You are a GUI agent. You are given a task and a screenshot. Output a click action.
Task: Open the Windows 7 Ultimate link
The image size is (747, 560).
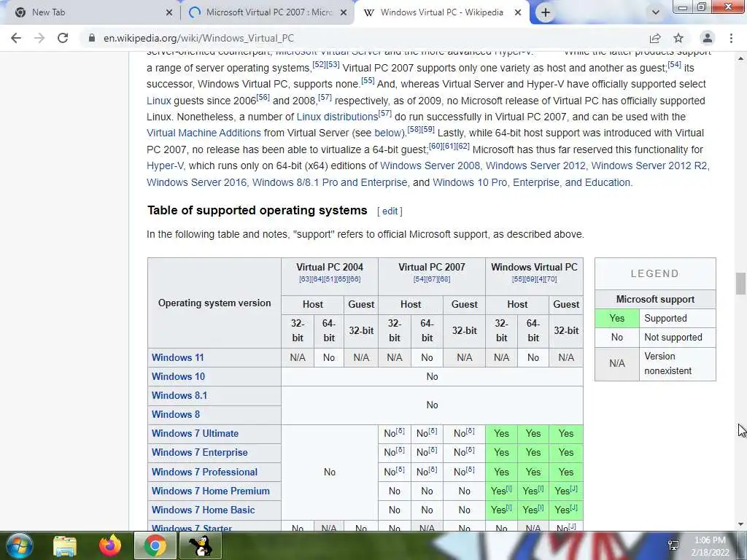(195, 434)
